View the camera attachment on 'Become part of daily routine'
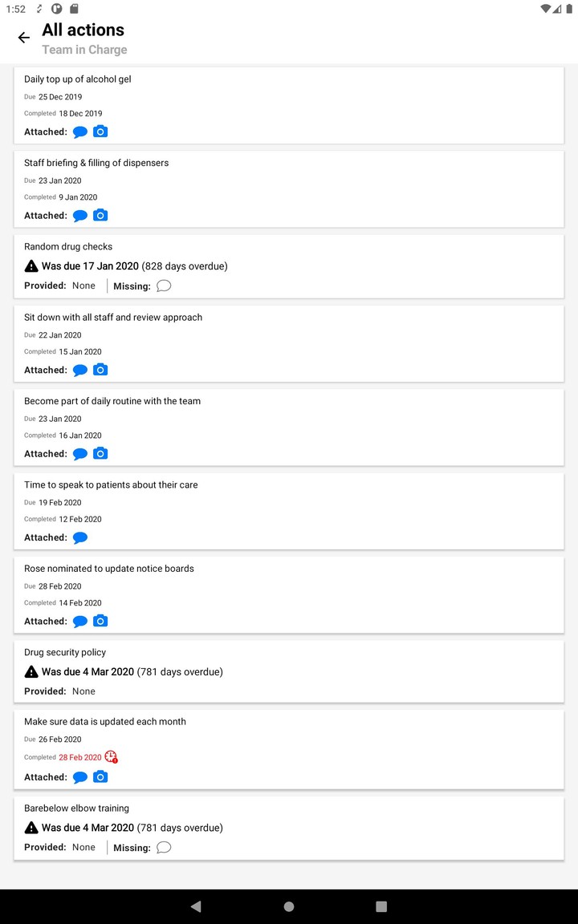 100,453
